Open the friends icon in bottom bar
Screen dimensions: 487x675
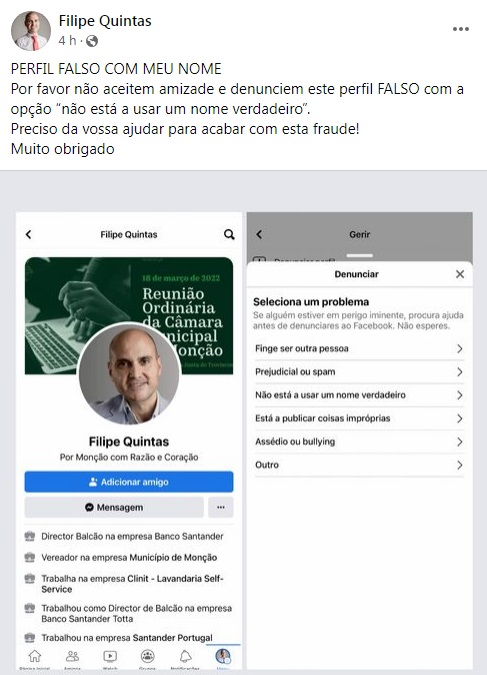[72, 656]
